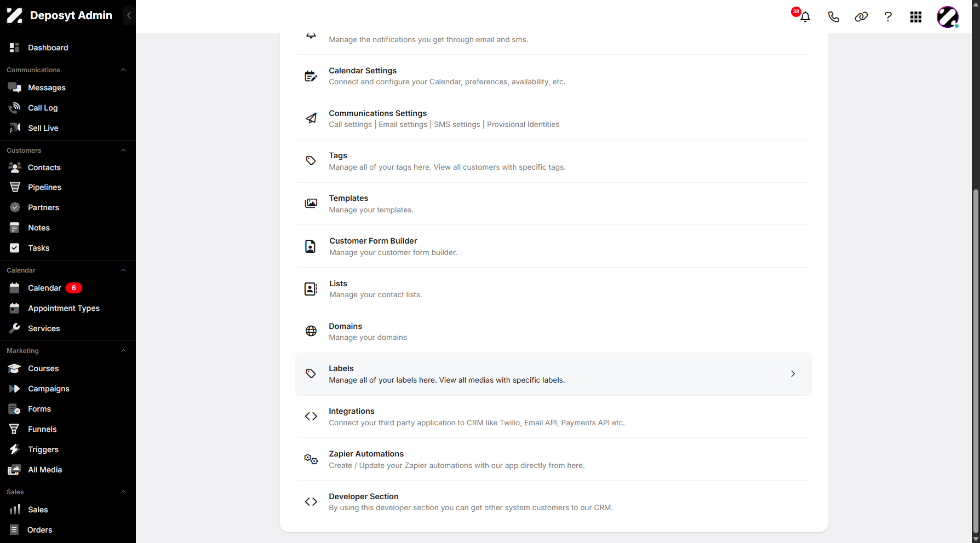
Task: Collapse the Marketing sidebar section
Action: tap(123, 351)
